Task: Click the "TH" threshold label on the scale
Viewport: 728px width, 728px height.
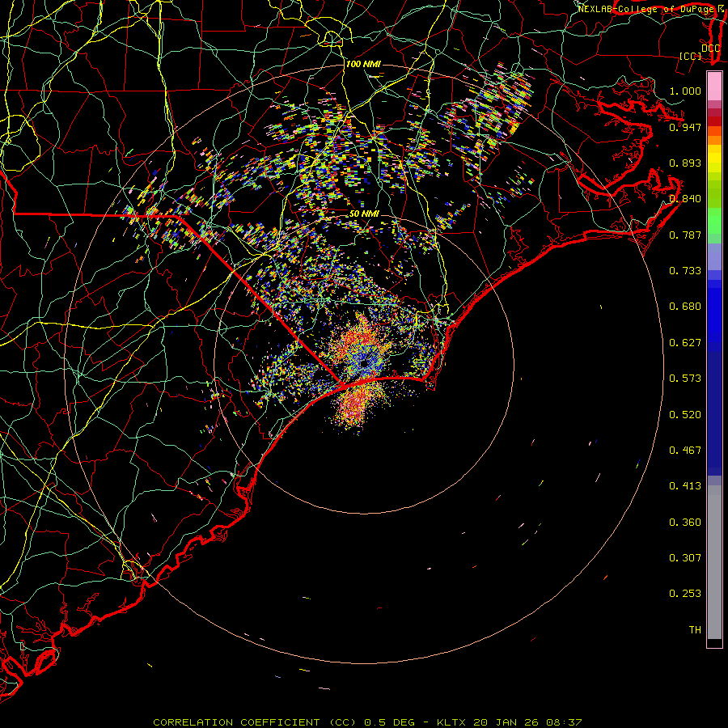Action: pyautogui.click(x=695, y=630)
